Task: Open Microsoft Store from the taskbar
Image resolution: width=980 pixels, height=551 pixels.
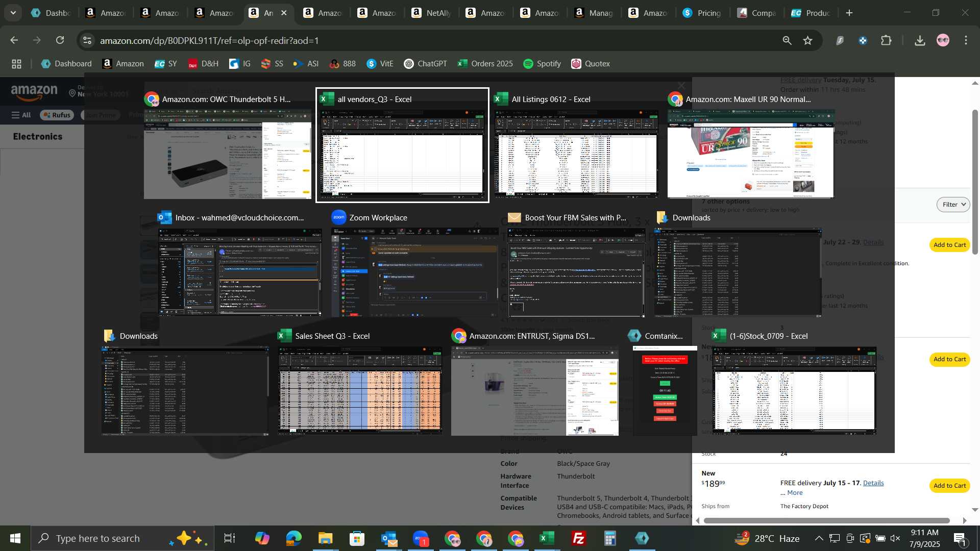Action: (x=357, y=538)
